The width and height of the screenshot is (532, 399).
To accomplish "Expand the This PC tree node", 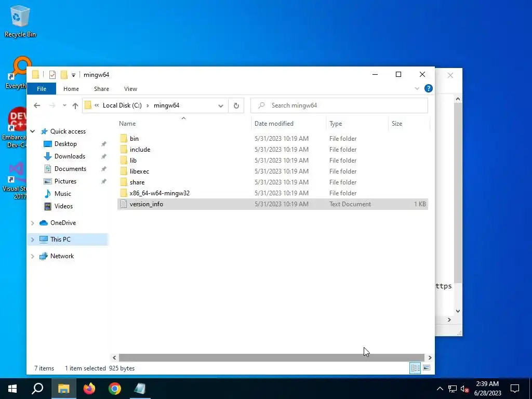I will click(33, 240).
